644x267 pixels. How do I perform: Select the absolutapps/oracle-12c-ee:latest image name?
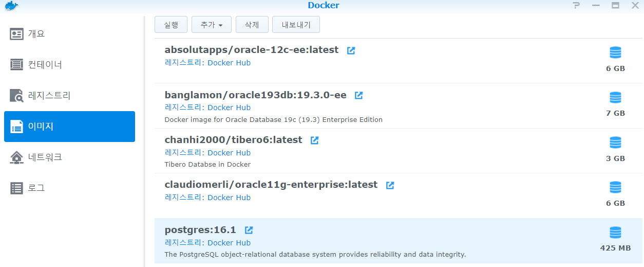click(252, 50)
